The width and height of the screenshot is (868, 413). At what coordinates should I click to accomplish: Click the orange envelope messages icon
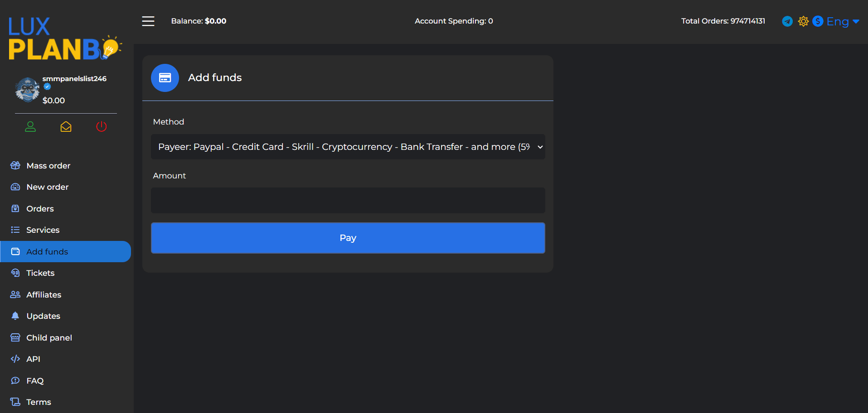(x=66, y=127)
